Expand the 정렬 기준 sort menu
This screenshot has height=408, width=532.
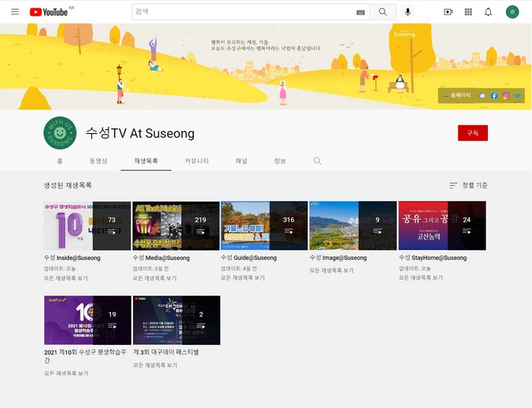click(468, 185)
